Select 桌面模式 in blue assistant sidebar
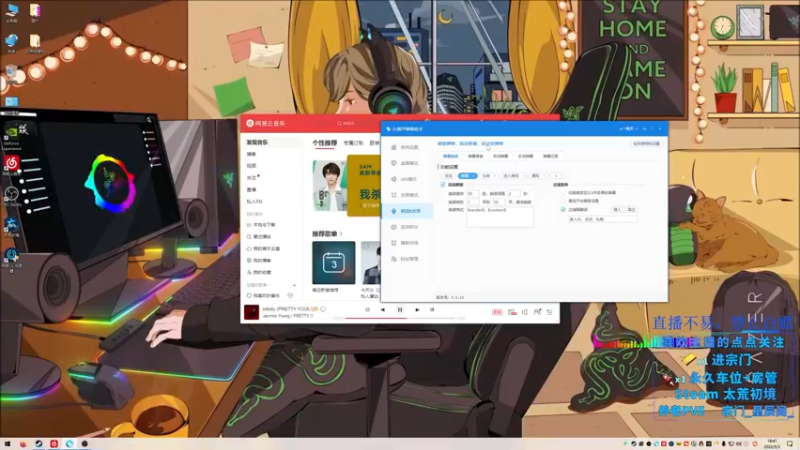800x450 pixels. coord(407,163)
